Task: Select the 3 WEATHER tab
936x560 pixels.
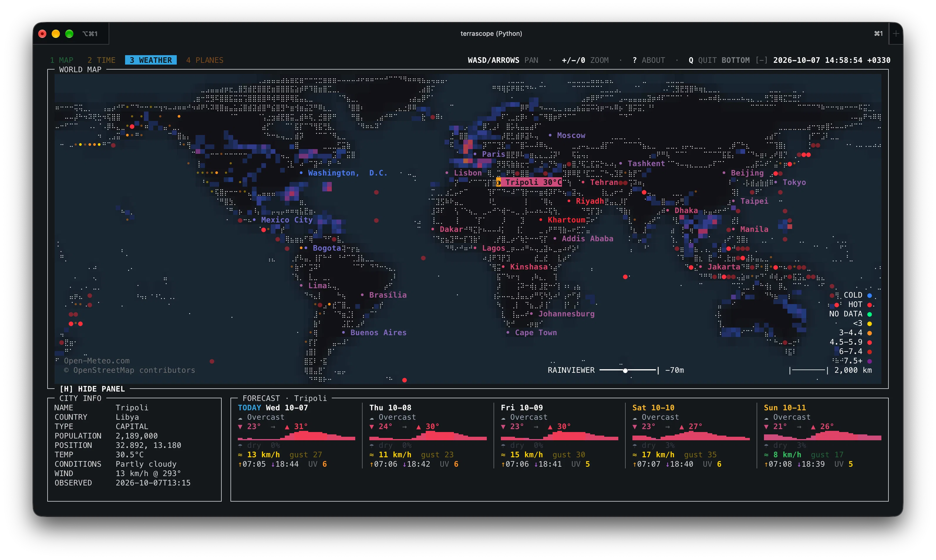Action: [151, 60]
